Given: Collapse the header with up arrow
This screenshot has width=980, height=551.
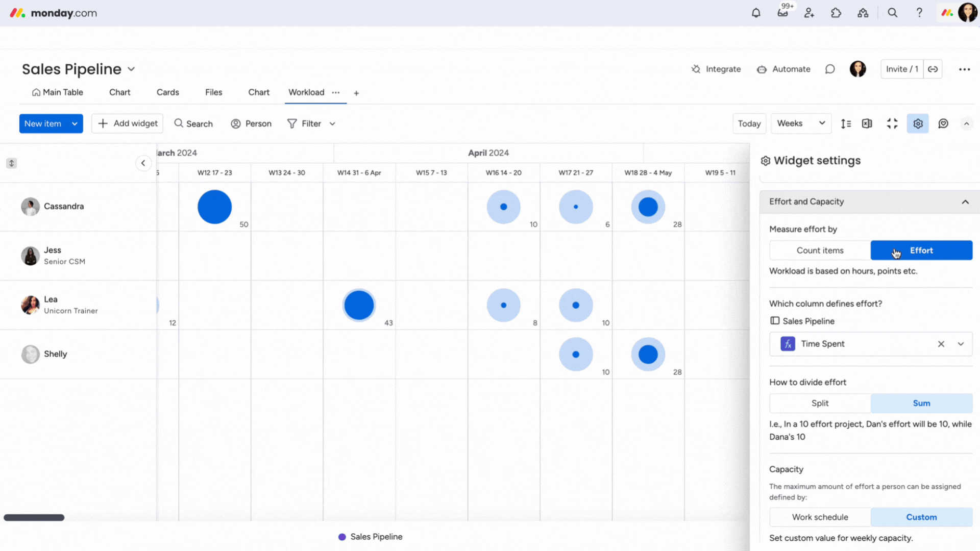Looking at the screenshot, I should tap(966, 123).
